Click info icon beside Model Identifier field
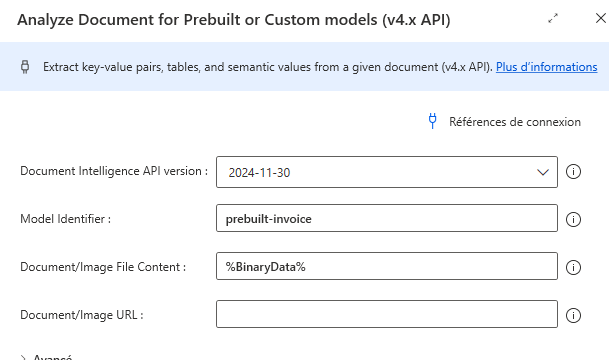This screenshot has width=609, height=360. tap(573, 219)
